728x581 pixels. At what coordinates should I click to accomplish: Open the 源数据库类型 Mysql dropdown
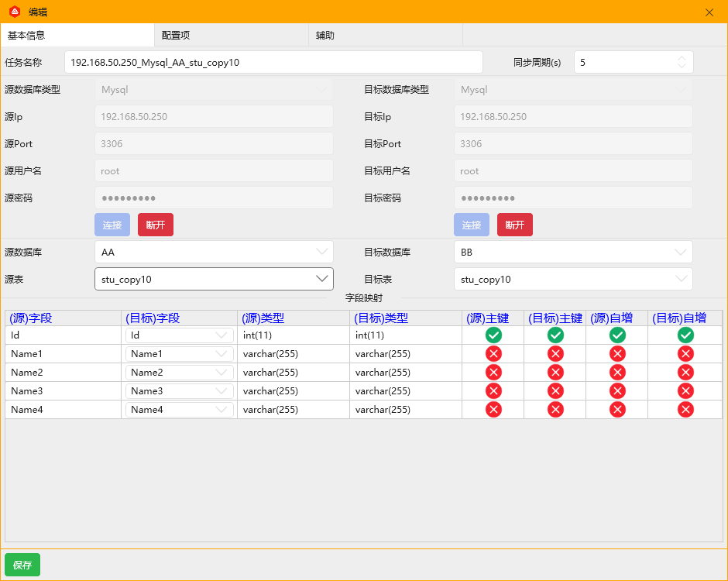(x=214, y=90)
